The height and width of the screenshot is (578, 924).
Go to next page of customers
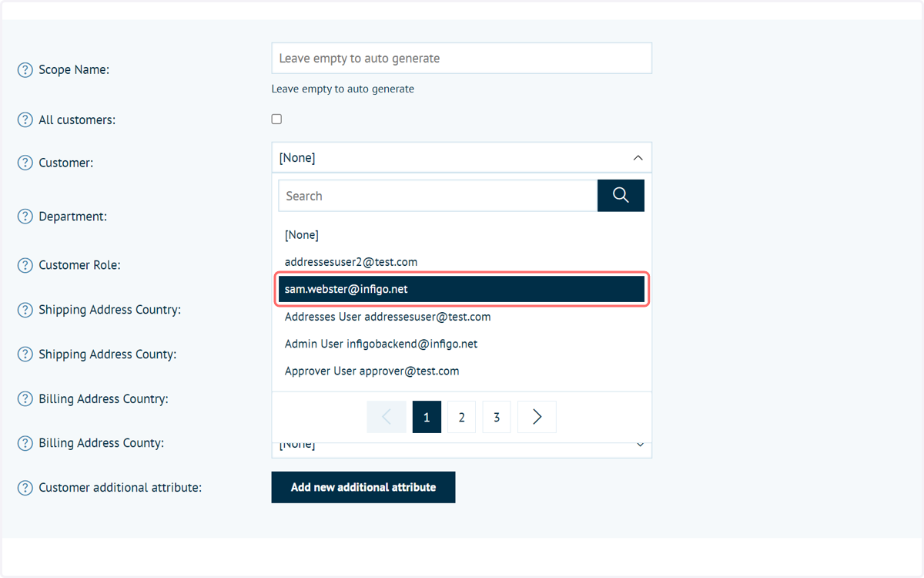coord(537,417)
